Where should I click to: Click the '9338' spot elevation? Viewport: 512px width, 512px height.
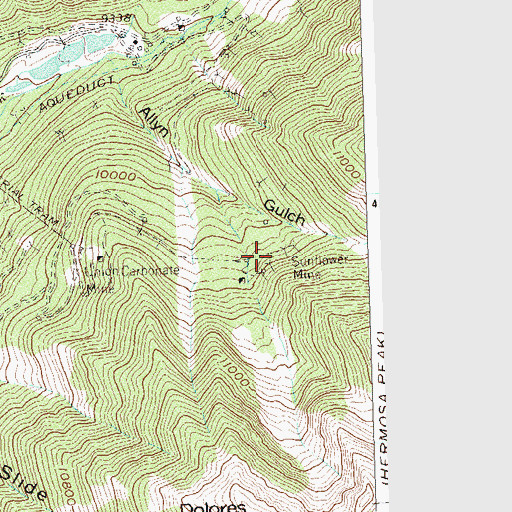pyautogui.click(x=116, y=18)
